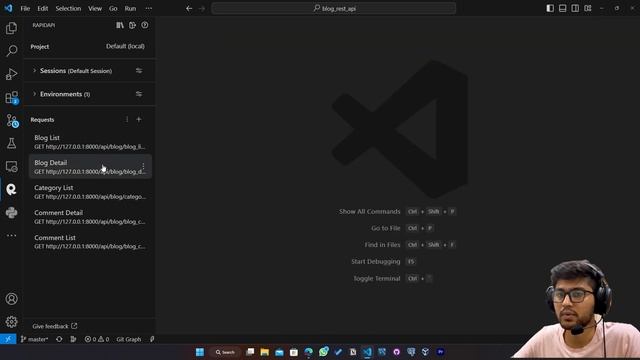Synchronize changes in status bar
Viewport: 640px width, 360px height.
[x=59, y=339]
